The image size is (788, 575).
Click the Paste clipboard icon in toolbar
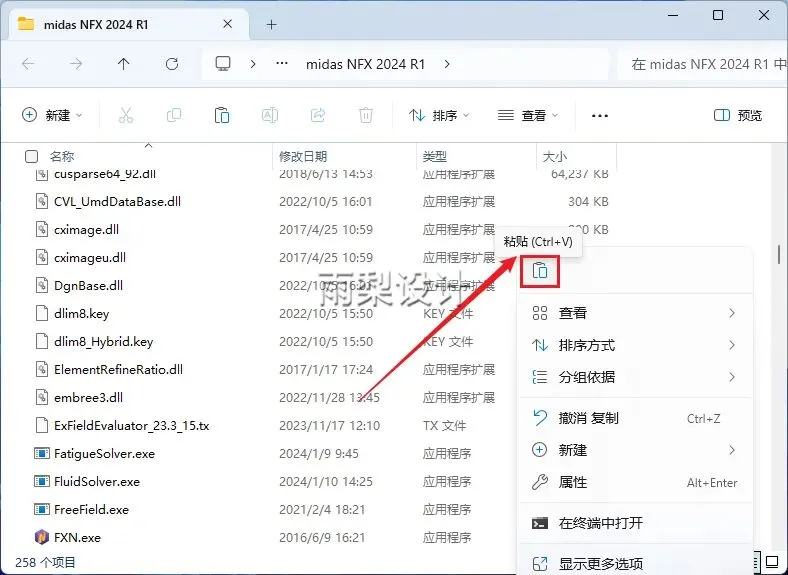(x=222, y=115)
